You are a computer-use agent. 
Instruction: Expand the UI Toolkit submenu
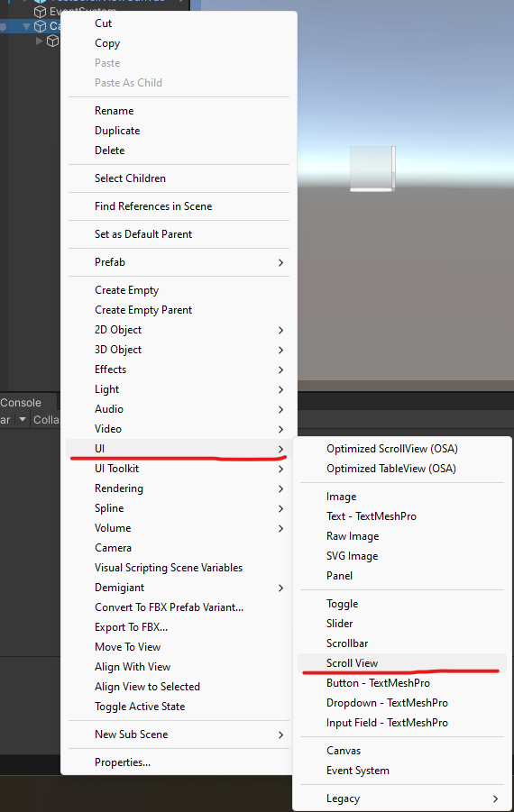click(179, 469)
